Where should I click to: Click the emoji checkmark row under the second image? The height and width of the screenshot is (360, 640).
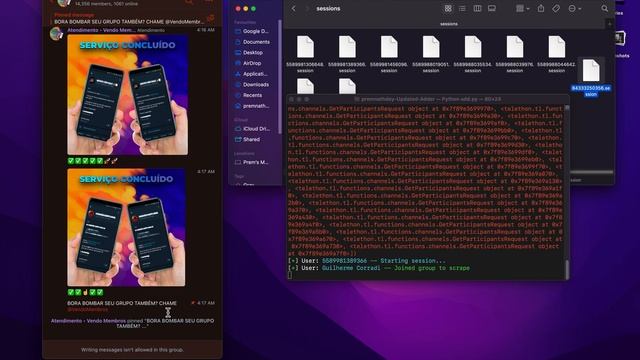tap(85, 292)
